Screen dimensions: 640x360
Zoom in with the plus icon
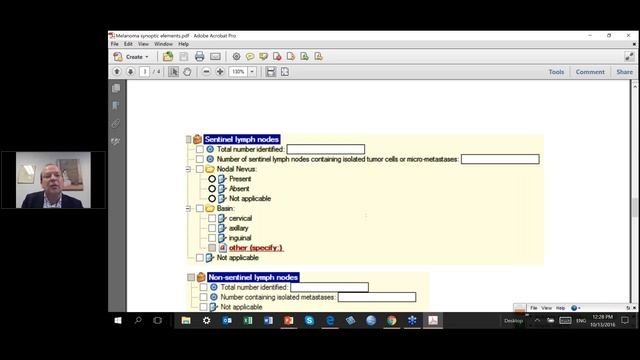pyautogui.click(x=220, y=72)
